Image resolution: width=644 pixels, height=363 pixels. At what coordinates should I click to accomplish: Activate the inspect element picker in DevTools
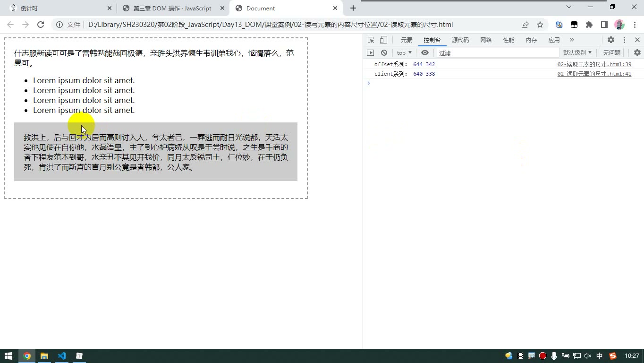[x=371, y=40]
